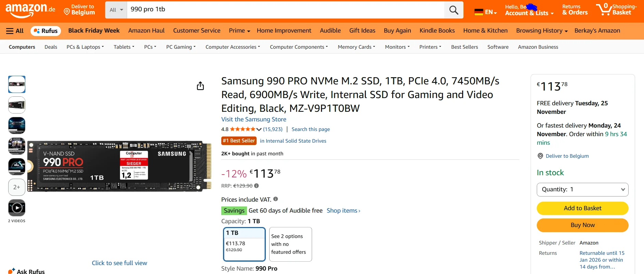Click the share icon above product image
The image size is (644, 274).
[200, 86]
